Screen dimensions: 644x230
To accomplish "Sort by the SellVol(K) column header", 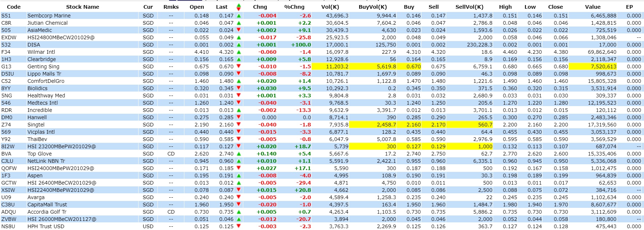I will [x=469, y=7].
